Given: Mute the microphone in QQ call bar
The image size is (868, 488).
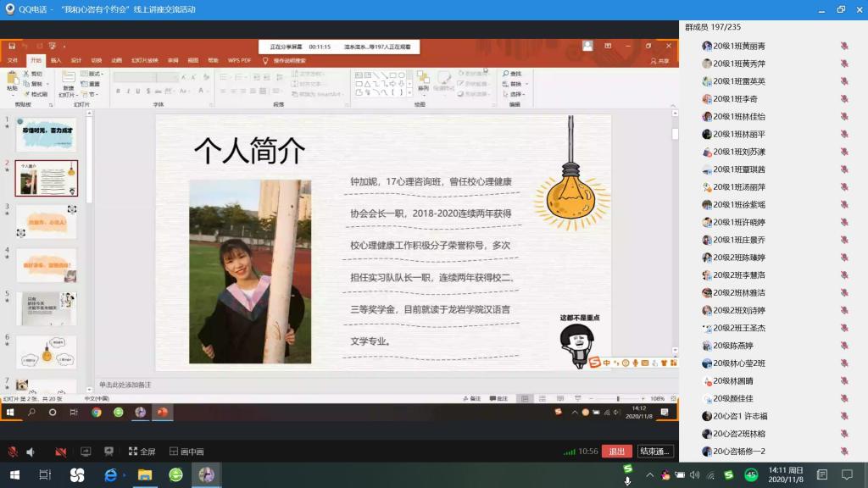Looking at the screenshot, I should tap(13, 452).
